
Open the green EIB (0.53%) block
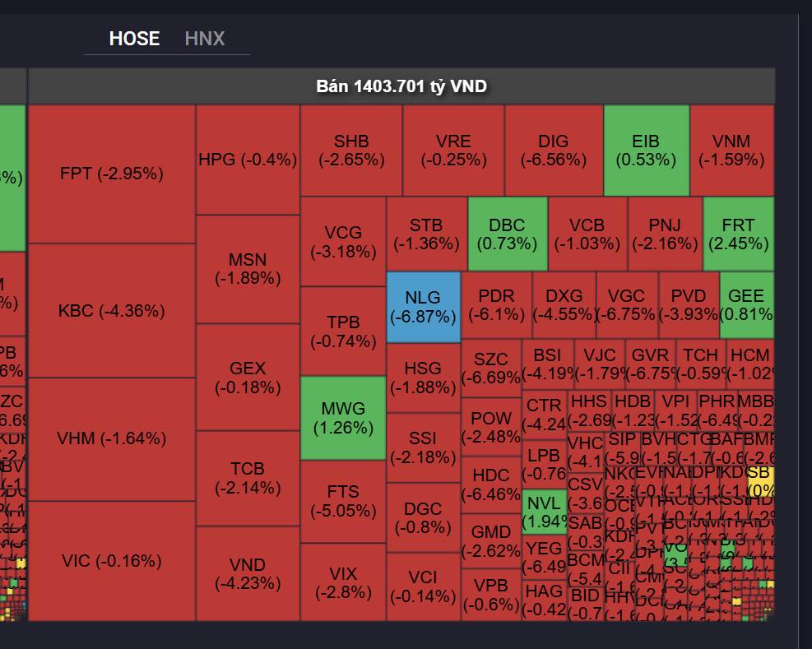click(647, 151)
